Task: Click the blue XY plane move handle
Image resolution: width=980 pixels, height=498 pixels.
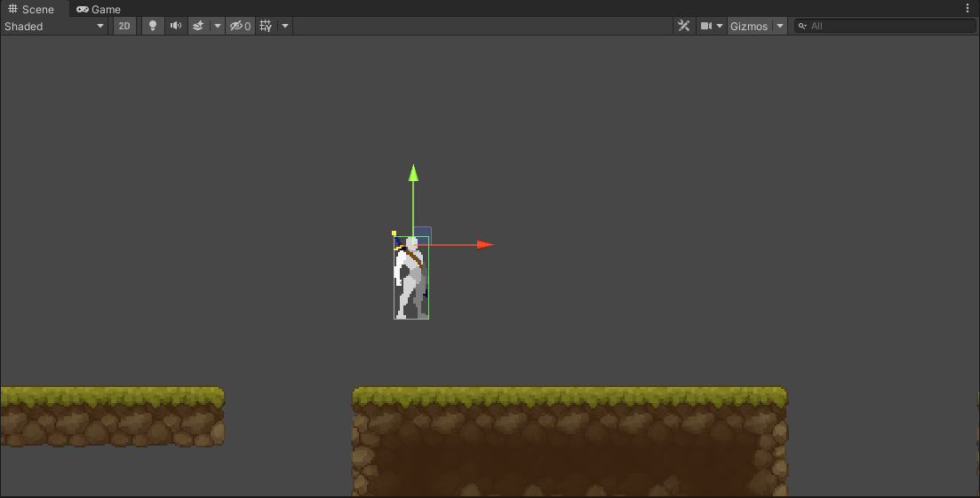Action: click(x=423, y=235)
